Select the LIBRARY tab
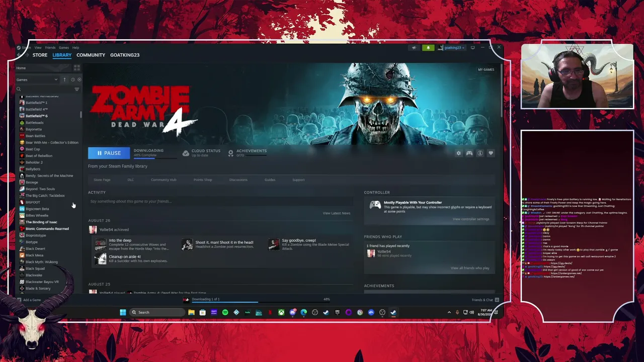644x362 pixels. point(62,55)
